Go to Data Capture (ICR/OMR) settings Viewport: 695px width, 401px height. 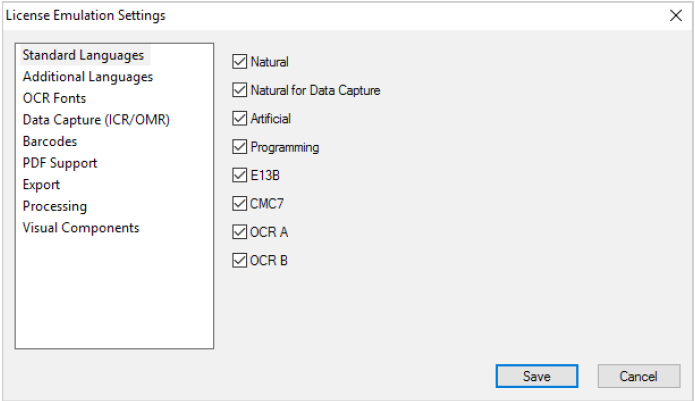tap(96, 120)
